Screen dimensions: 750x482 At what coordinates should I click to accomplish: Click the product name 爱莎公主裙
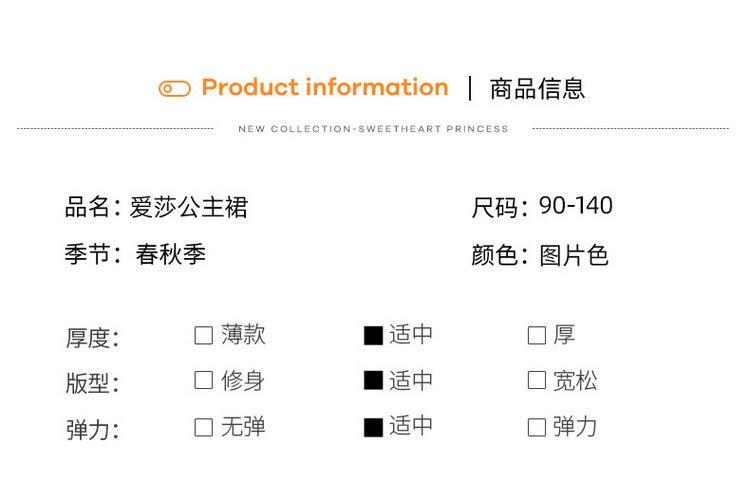(188, 207)
